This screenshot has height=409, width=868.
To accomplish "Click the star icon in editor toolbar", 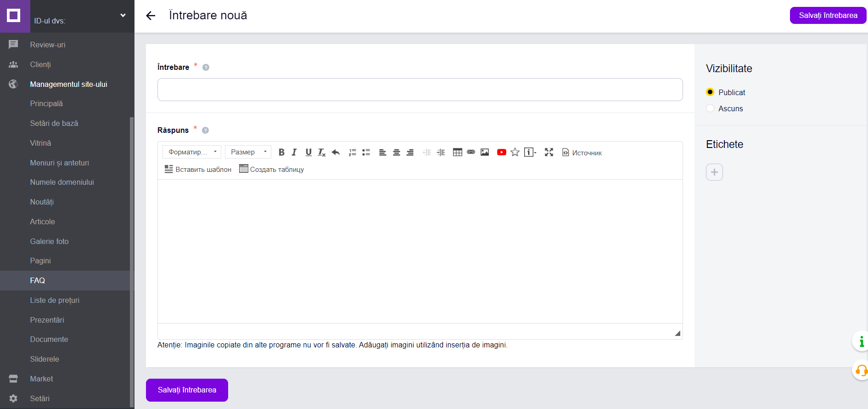I will (x=515, y=152).
